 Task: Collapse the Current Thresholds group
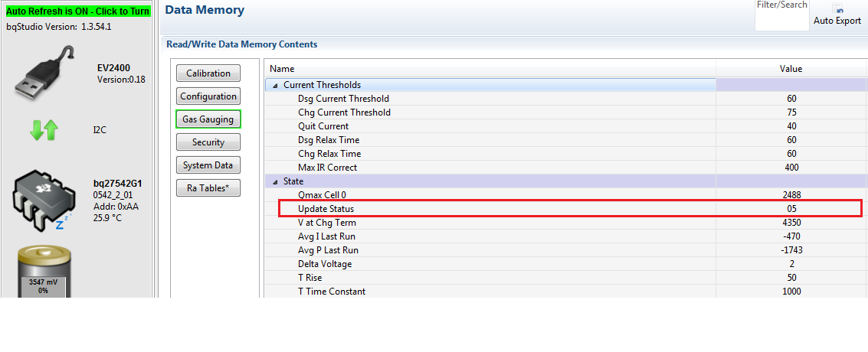pos(275,85)
